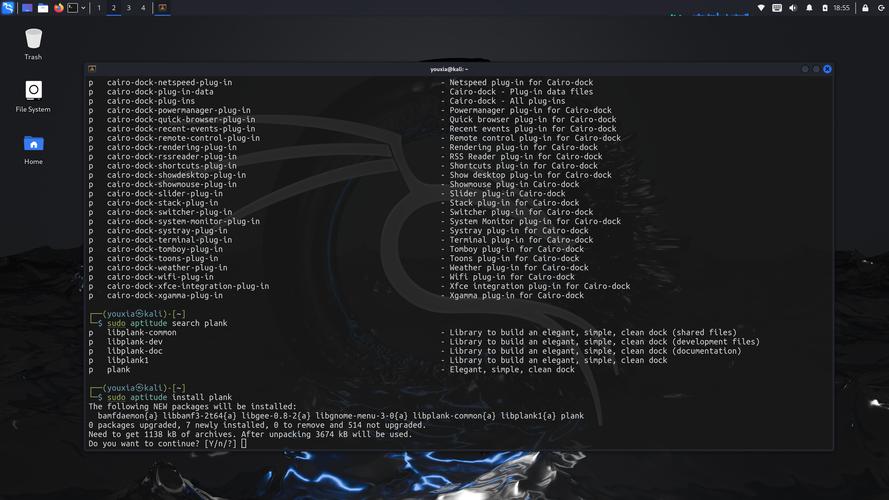
Task: Switch to workspace 2
Action: 113,8
